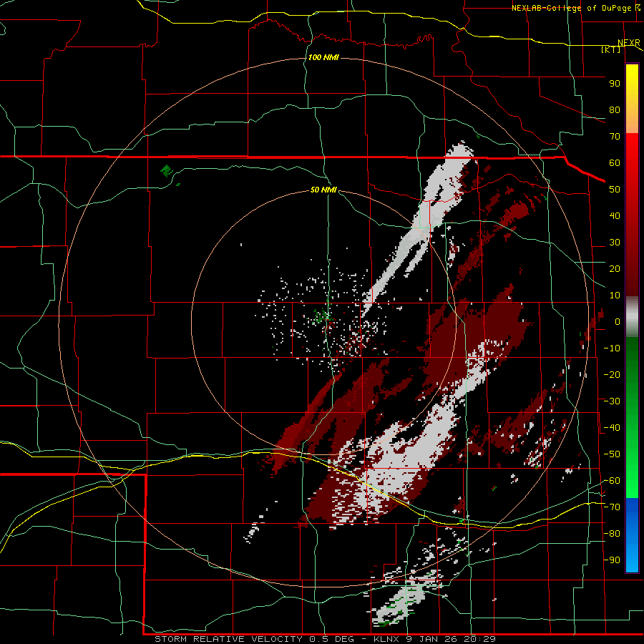Click the 30 value on velocity scale
The image size is (644, 644).
615,243
